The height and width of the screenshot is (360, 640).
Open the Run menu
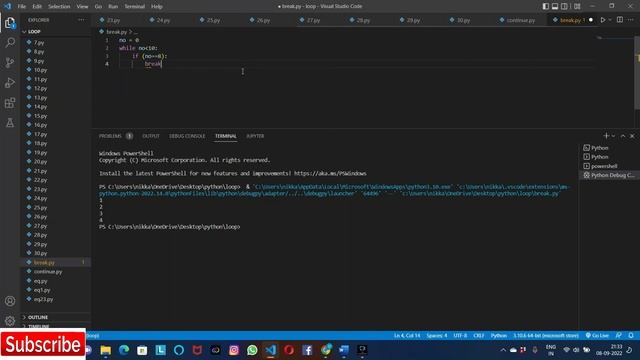[113, 7]
